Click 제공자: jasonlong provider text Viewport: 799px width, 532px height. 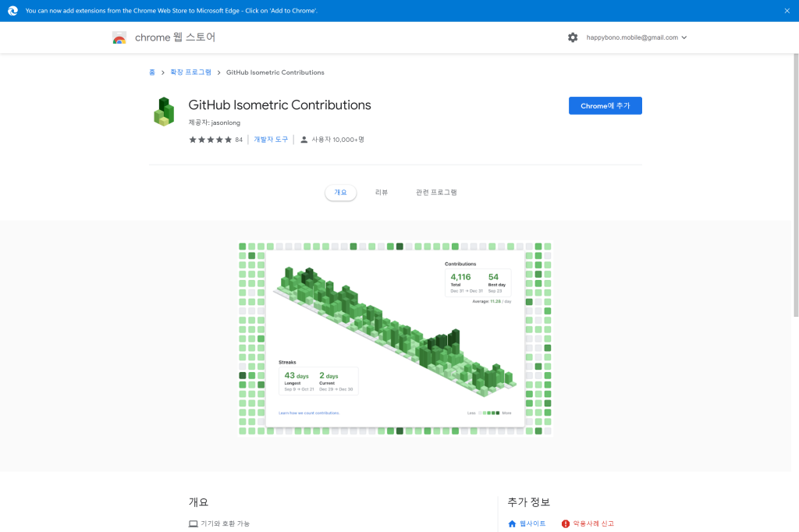215,122
